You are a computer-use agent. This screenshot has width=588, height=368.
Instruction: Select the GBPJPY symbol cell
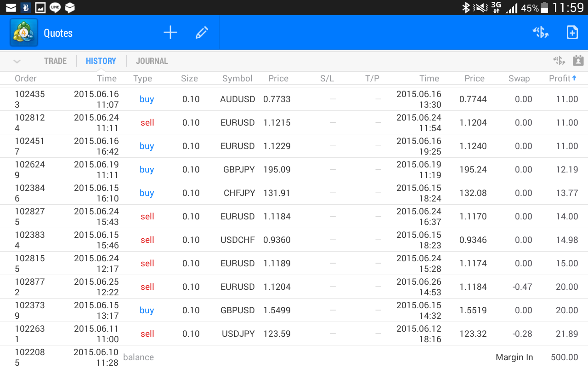239,169
